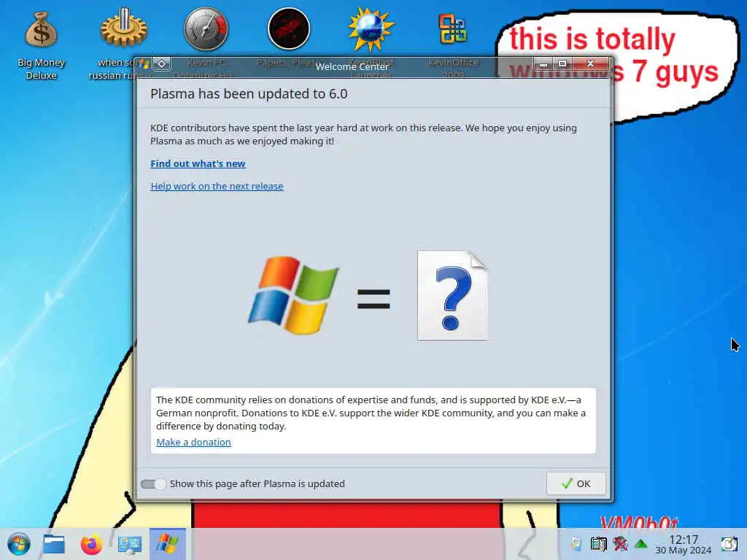Click the Plasma has been updated to 6.0 heading

point(249,94)
